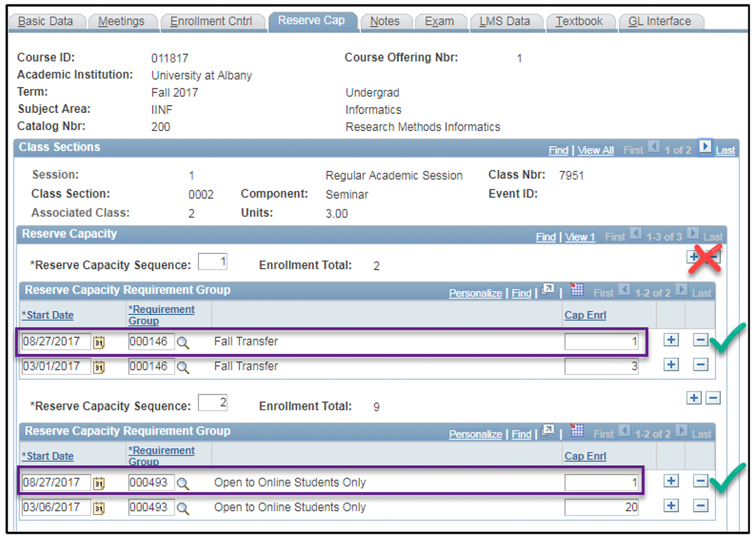Open the Basic Data tab
The image size is (756, 542).
47,20
